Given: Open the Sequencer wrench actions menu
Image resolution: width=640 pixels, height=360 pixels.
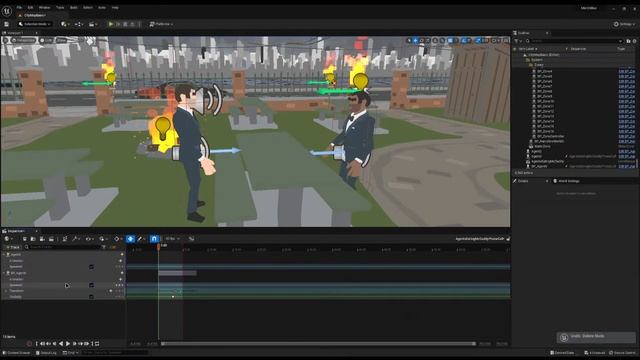Looking at the screenshot, I should [75, 239].
